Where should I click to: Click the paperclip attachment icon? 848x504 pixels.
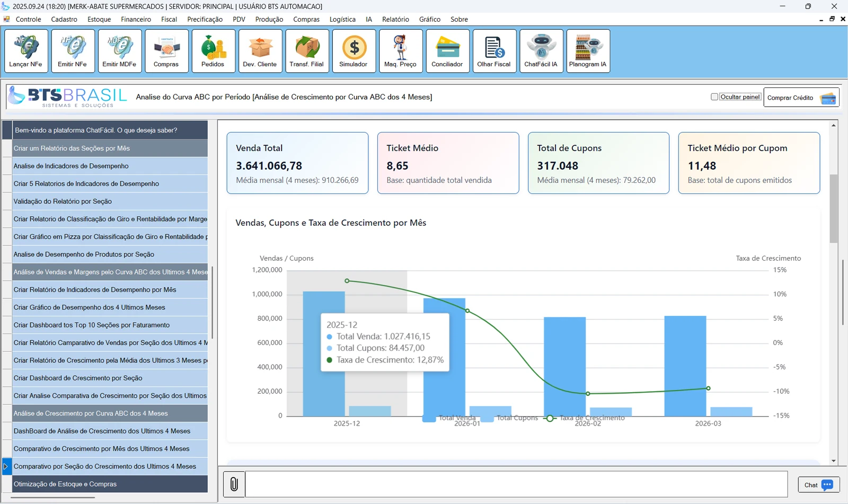coord(234,484)
